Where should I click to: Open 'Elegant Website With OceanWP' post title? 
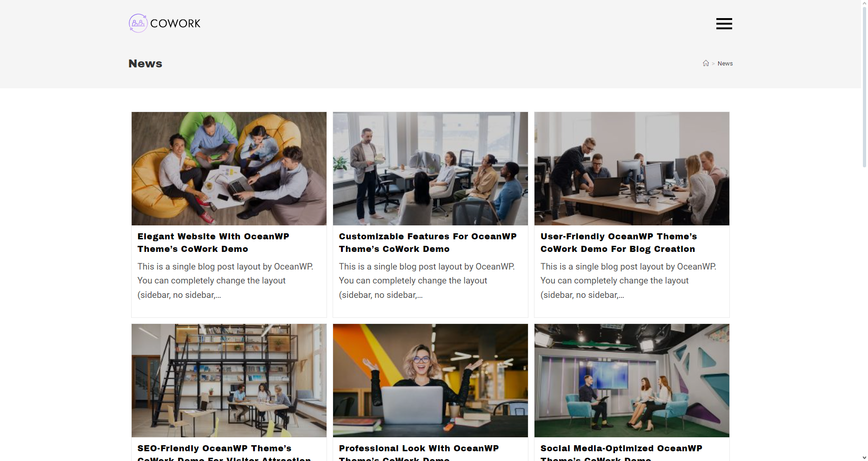(213, 243)
